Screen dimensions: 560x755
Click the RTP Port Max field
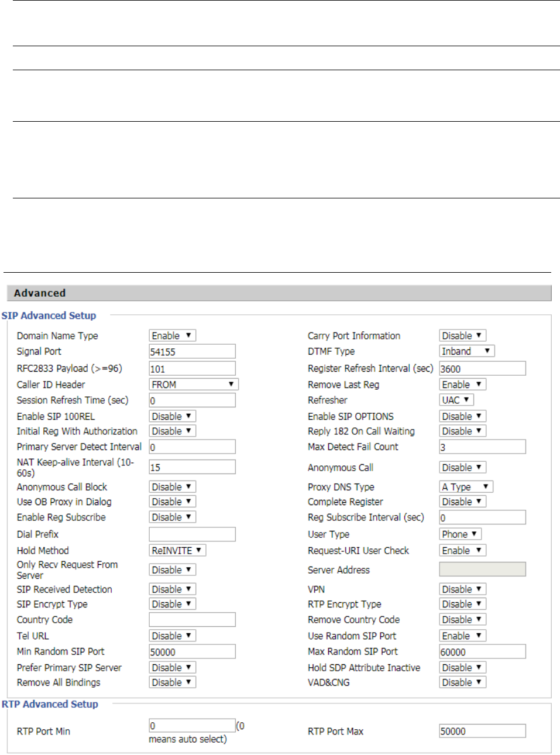(482, 731)
